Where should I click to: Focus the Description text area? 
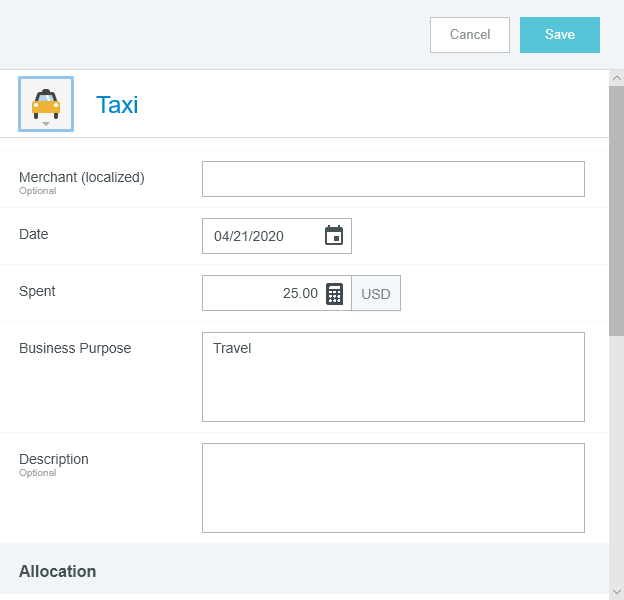point(393,488)
